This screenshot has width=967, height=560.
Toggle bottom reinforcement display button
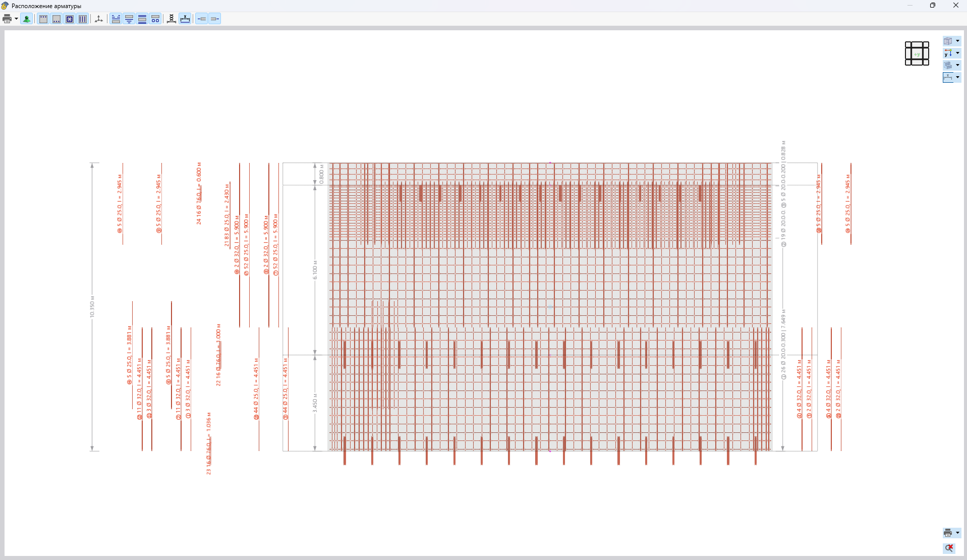(x=56, y=19)
